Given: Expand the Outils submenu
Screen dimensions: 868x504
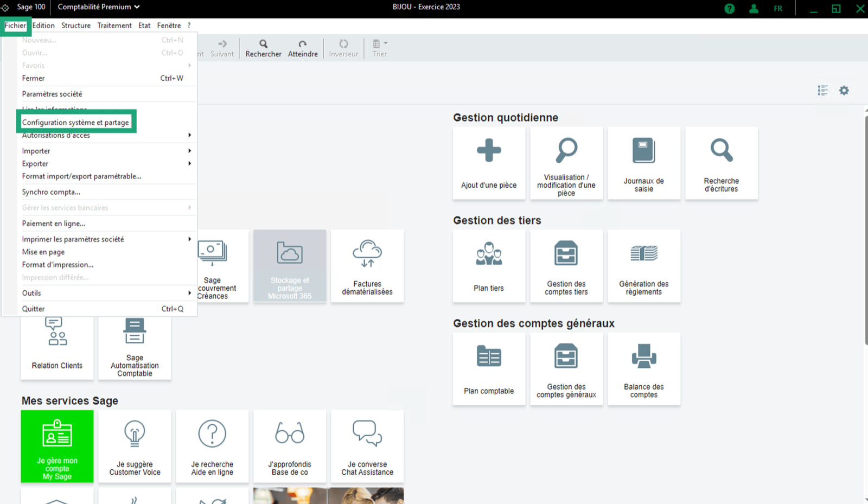Looking at the screenshot, I should click(x=107, y=293).
